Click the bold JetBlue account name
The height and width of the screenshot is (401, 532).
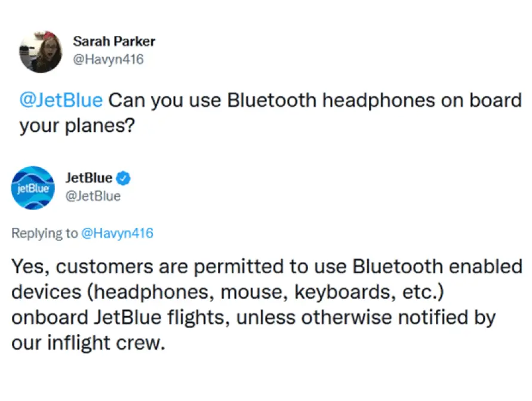(x=88, y=178)
